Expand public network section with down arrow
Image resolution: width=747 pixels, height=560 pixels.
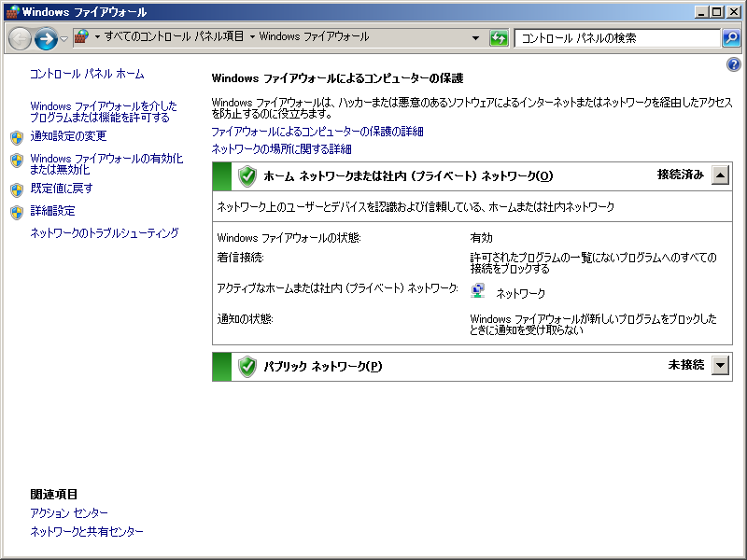pos(720,366)
